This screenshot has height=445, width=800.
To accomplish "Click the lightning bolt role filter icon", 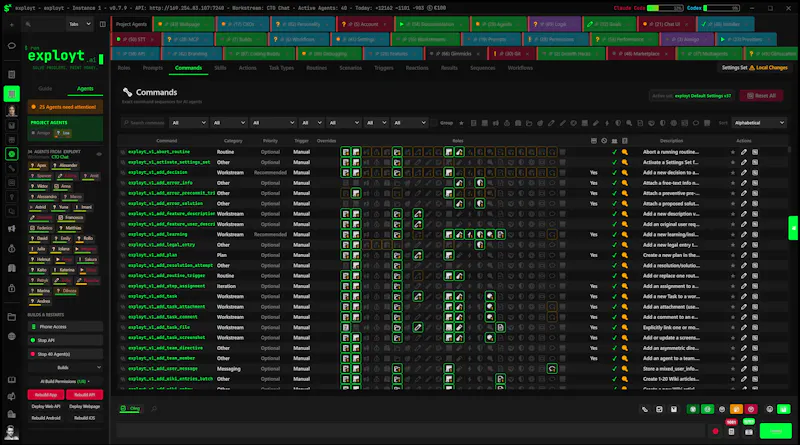I will tap(607, 123).
